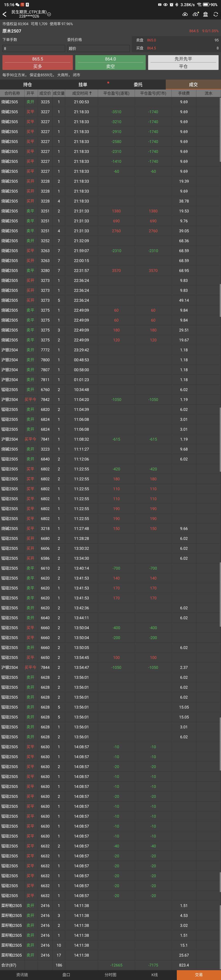This screenshot has height=980, width=221.
Task: Open the K线 bottom navigation tab
Action: click(x=154, y=975)
